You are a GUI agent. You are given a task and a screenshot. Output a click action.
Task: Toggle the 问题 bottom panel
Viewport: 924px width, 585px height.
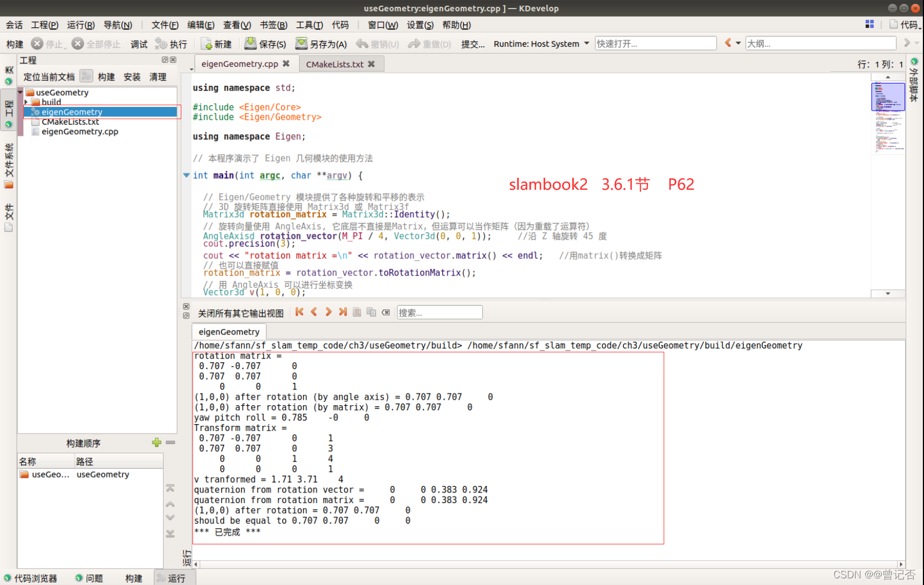89,578
